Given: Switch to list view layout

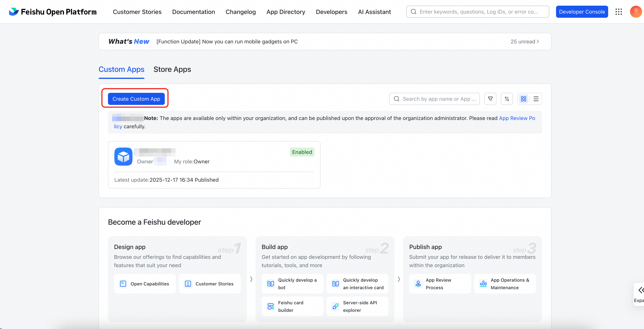Looking at the screenshot, I should click(536, 99).
